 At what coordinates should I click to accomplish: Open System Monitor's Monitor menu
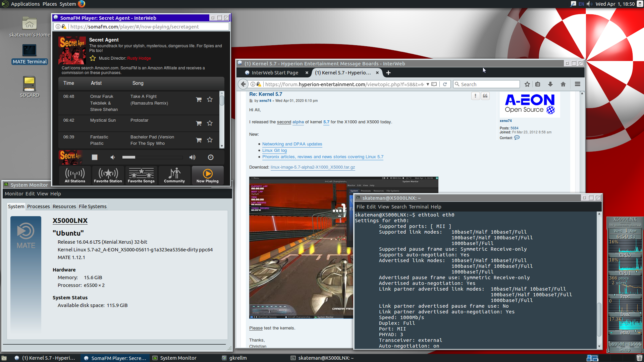14,194
